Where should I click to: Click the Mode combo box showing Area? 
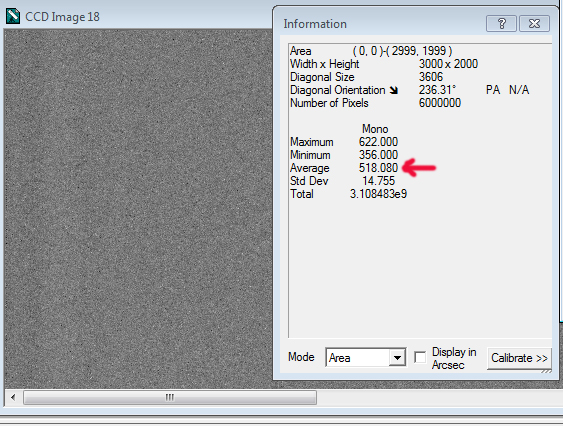(x=366, y=357)
